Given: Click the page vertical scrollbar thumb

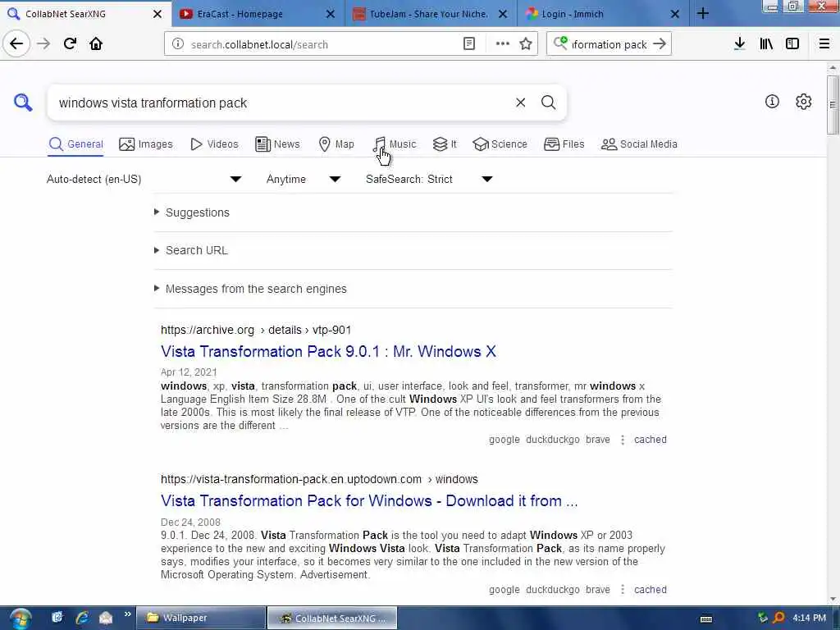Looking at the screenshot, I should (833, 104).
